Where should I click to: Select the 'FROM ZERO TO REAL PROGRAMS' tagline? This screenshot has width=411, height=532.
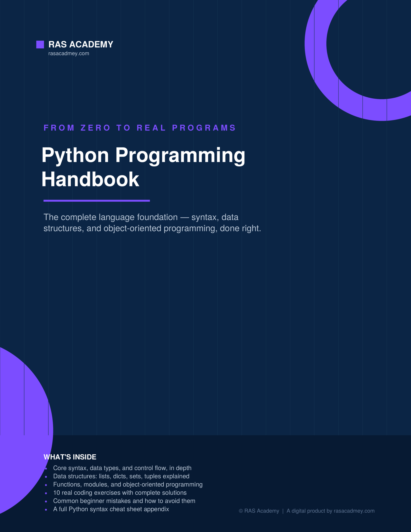tap(139, 128)
